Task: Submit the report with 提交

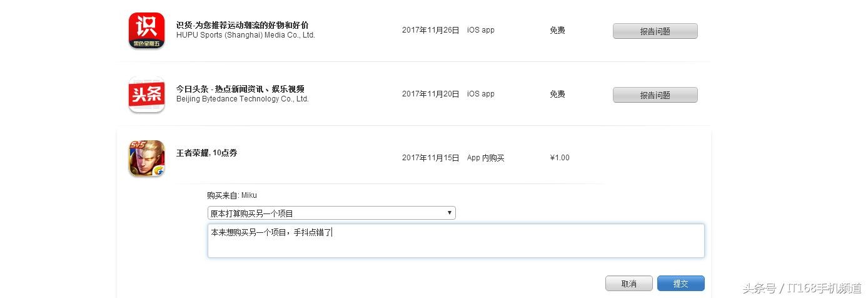Action: [680, 284]
